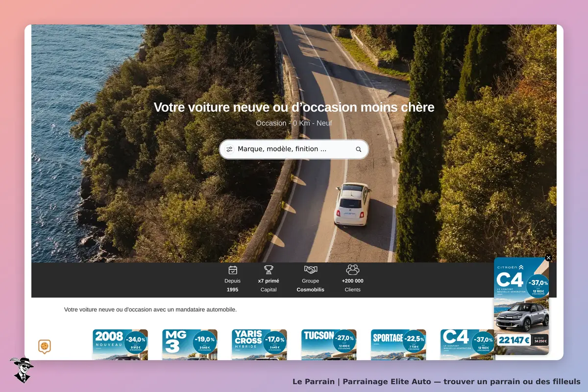Open the Yaris Cross -17% offer card
Viewport: 588px width, 392px height.
point(259,344)
